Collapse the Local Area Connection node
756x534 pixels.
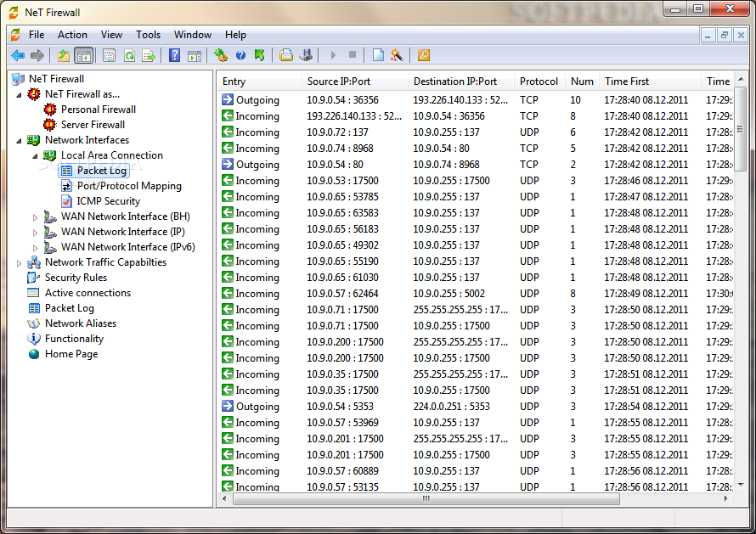35,156
